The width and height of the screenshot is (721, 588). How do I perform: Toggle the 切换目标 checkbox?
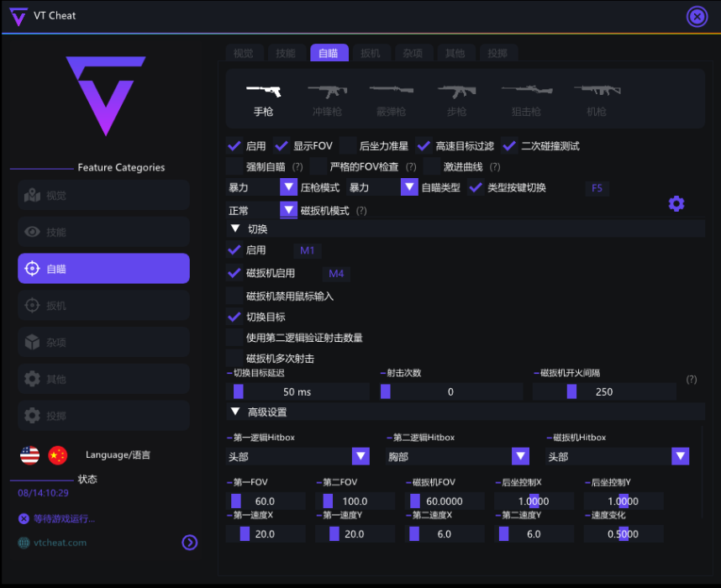(x=234, y=317)
